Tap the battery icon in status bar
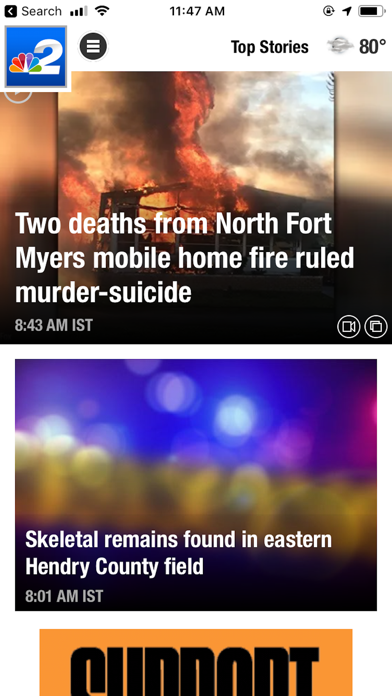 pyautogui.click(x=372, y=11)
